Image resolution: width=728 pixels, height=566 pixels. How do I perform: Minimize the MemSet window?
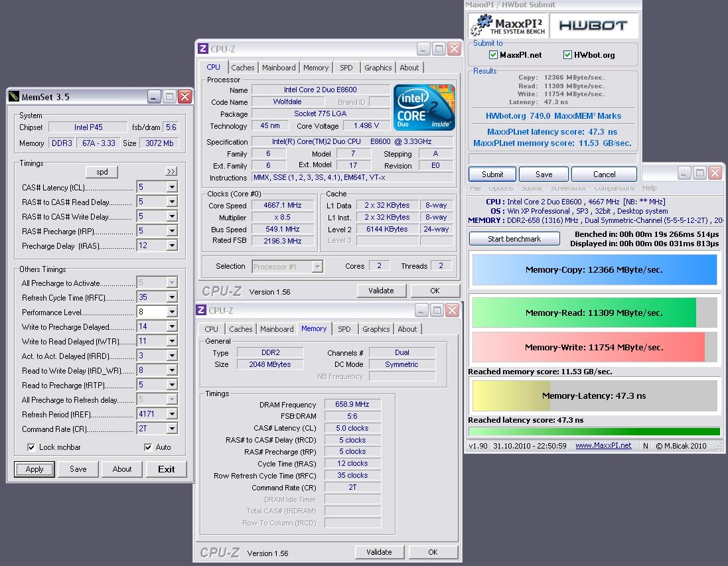click(x=154, y=97)
